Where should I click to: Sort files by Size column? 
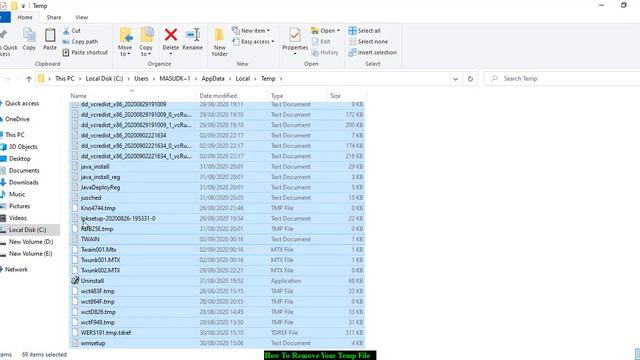click(336, 96)
